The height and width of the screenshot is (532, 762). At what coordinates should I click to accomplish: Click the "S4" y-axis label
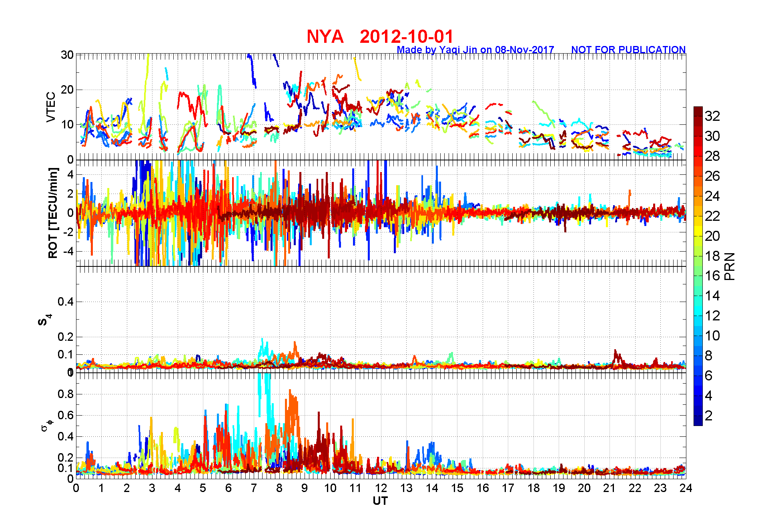(x=45, y=320)
